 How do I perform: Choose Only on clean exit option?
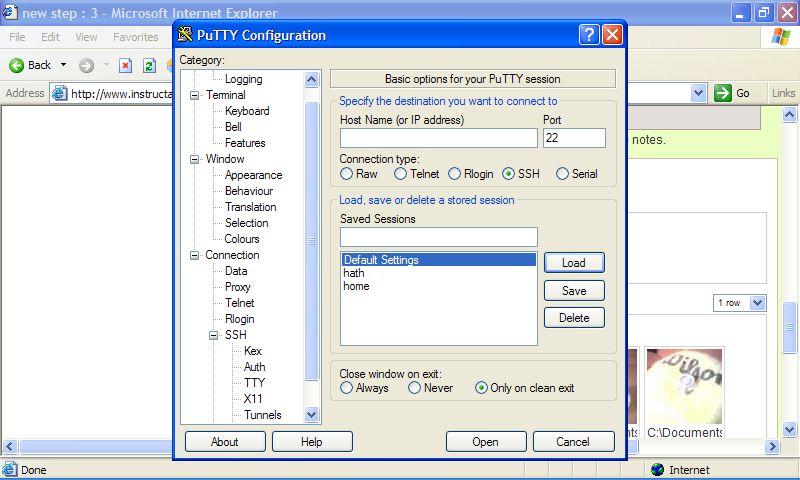click(x=481, y=388)
